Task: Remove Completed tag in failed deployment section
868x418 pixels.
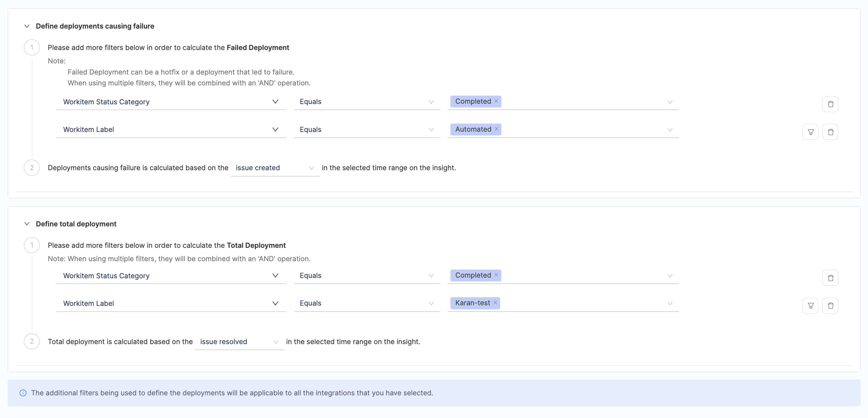Action: (496, 101)
